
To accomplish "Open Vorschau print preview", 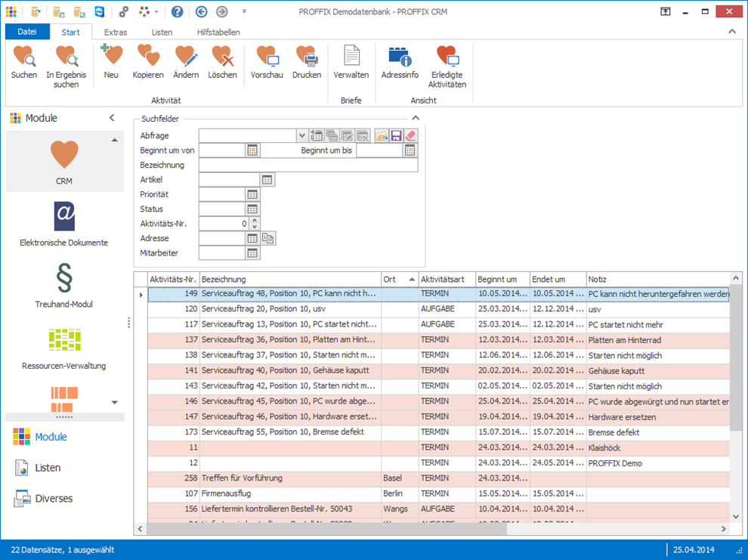I will point(267,61).
